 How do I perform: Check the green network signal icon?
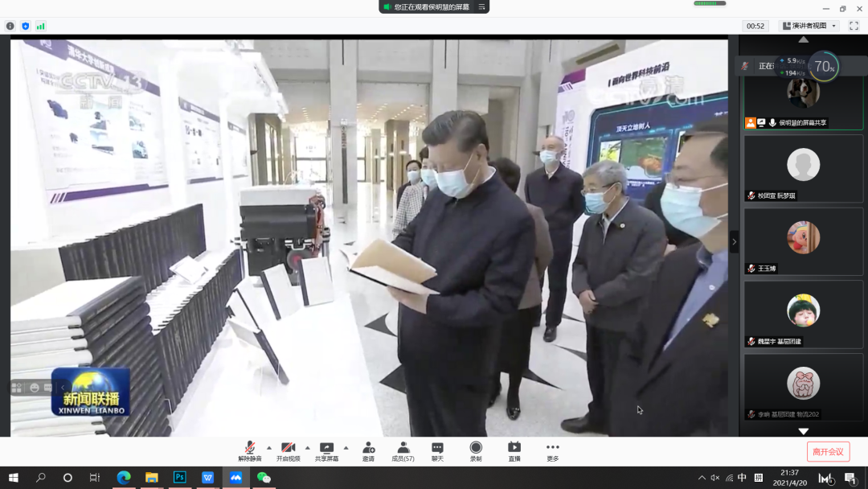(40, 26)
